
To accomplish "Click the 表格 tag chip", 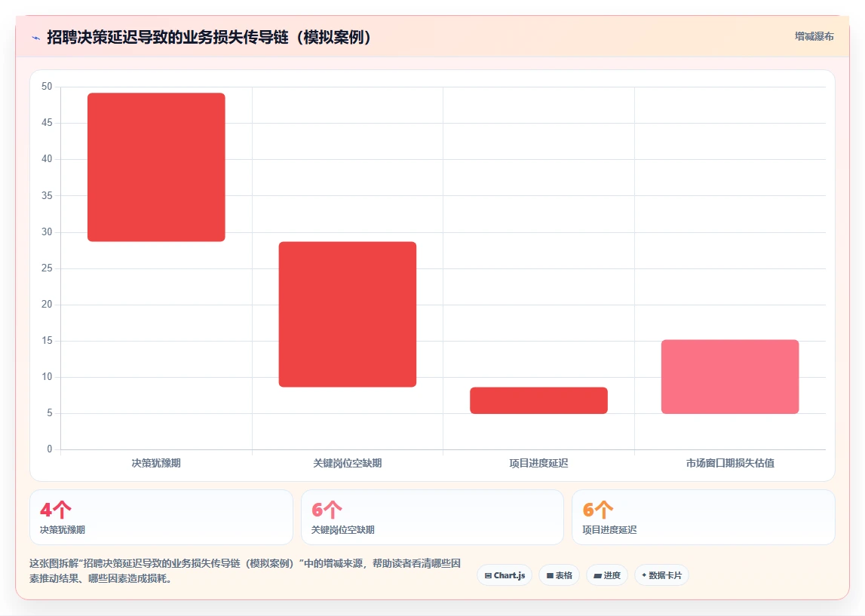I will 560,575.
